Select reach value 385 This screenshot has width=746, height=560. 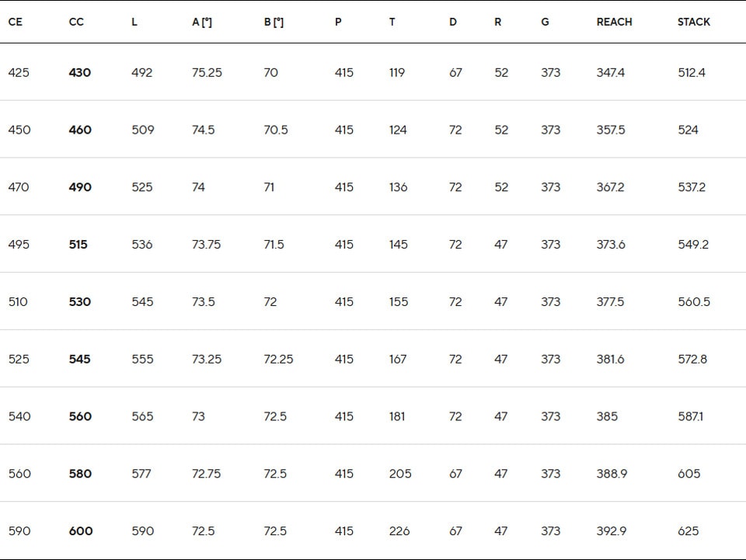[x=607, y=416]
